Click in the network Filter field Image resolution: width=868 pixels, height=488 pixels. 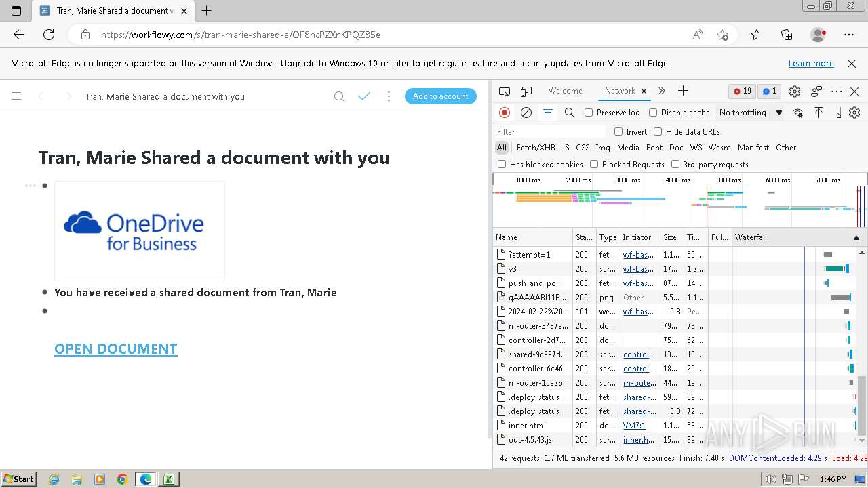coord(550,131)
